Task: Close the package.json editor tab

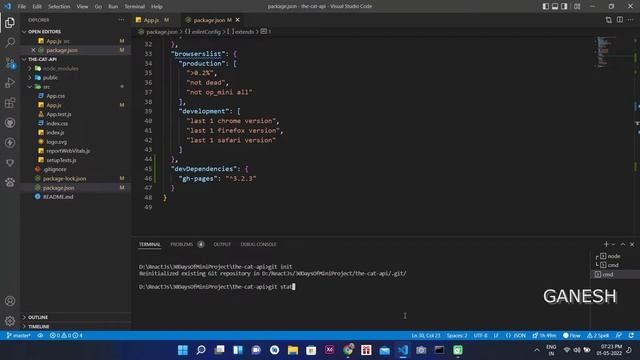Action: coord(238,20)
